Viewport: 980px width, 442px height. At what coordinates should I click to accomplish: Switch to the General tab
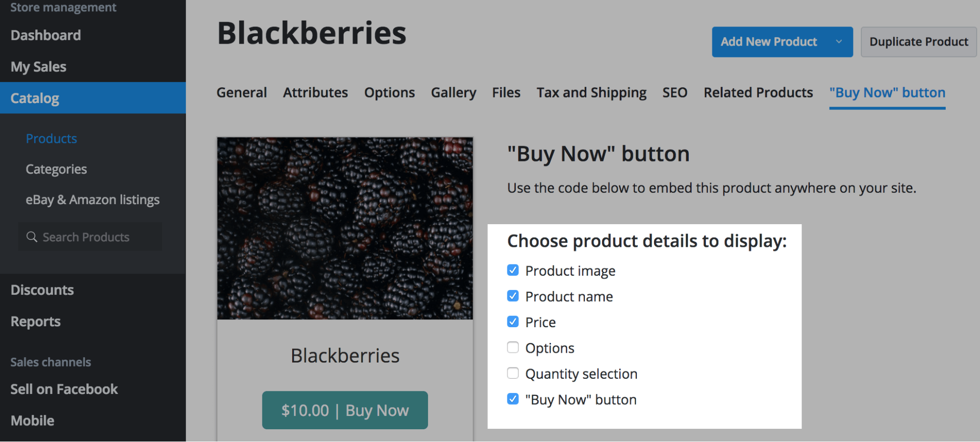[242, 93]
